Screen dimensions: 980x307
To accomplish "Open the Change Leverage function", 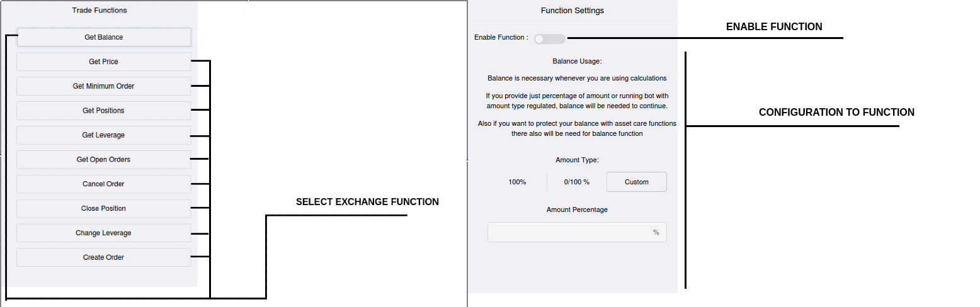I will [x=104, y=233].
